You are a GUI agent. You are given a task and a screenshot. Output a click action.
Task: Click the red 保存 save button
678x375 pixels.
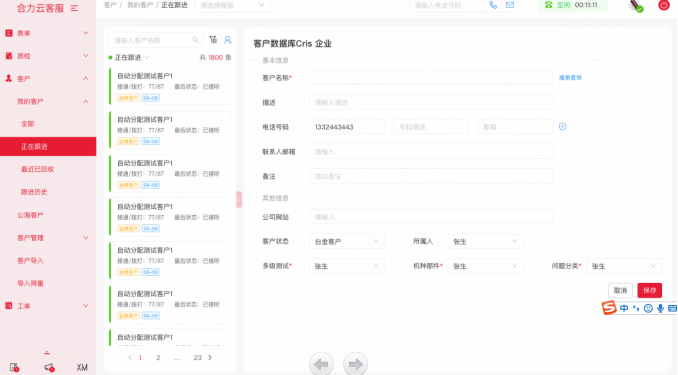(x=649, y=290)
